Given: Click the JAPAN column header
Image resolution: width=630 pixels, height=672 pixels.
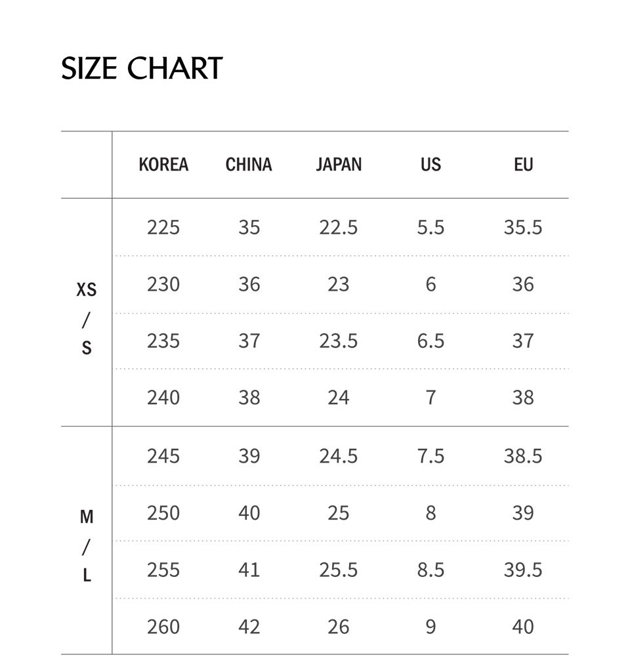Looking at the screenshot, I should [339, 164].
